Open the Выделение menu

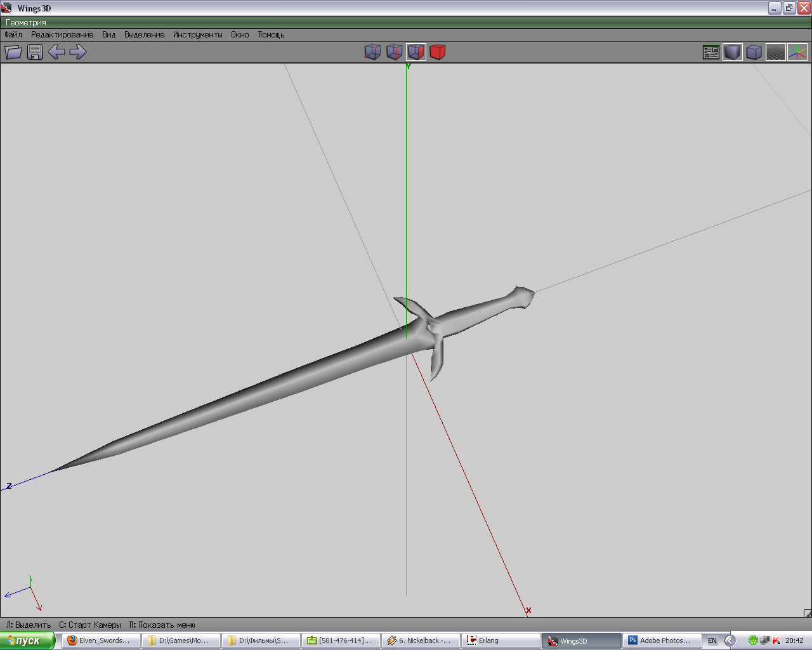(145, 35)
